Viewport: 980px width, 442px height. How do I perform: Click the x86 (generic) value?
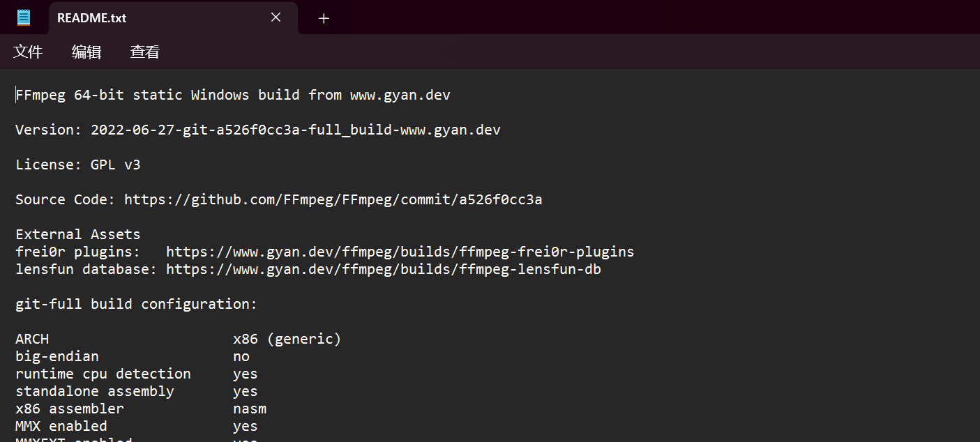click(x=287, y=339)
